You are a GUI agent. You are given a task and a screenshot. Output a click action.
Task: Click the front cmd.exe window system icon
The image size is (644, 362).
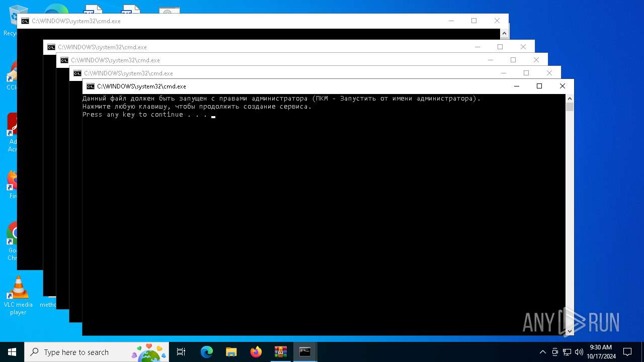tap(91, 86)
